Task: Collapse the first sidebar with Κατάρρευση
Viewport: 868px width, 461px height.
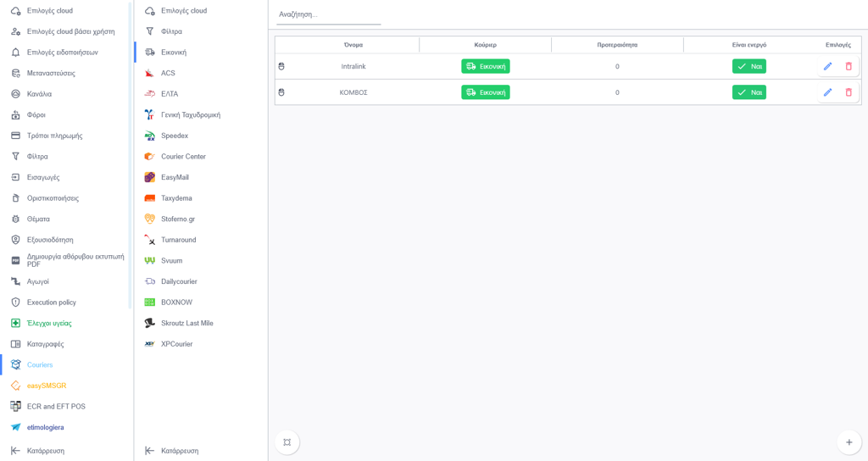Action: [x=46, y=451]
